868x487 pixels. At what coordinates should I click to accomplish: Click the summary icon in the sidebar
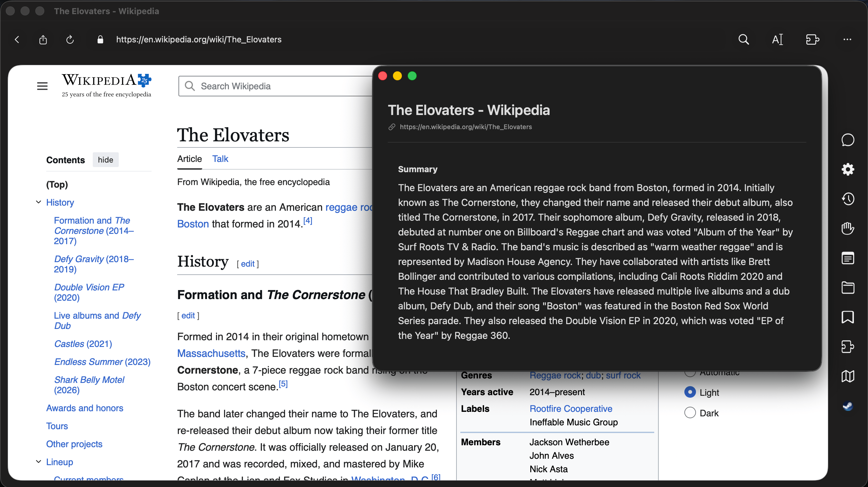point(848,346)
